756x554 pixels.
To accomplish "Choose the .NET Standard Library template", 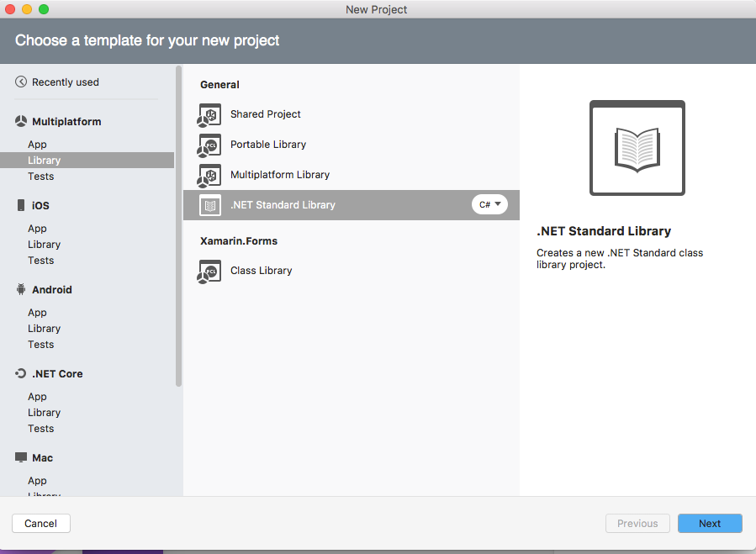I will coord(352,205).
